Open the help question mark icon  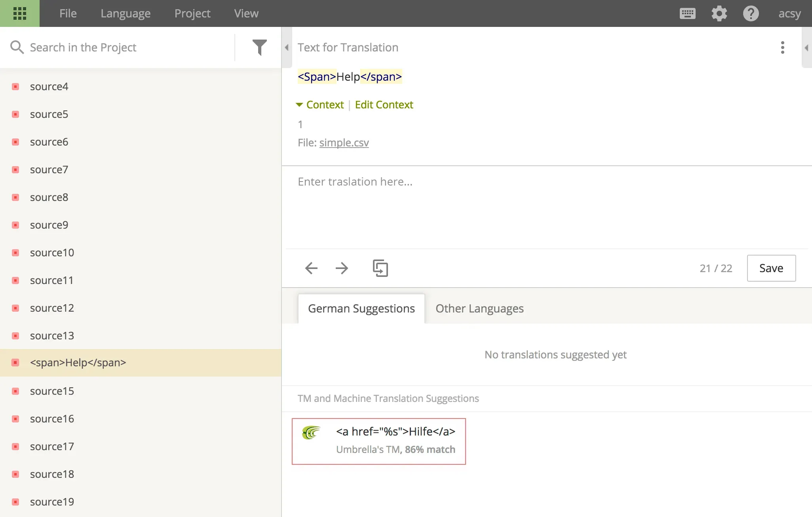(751, 13)
